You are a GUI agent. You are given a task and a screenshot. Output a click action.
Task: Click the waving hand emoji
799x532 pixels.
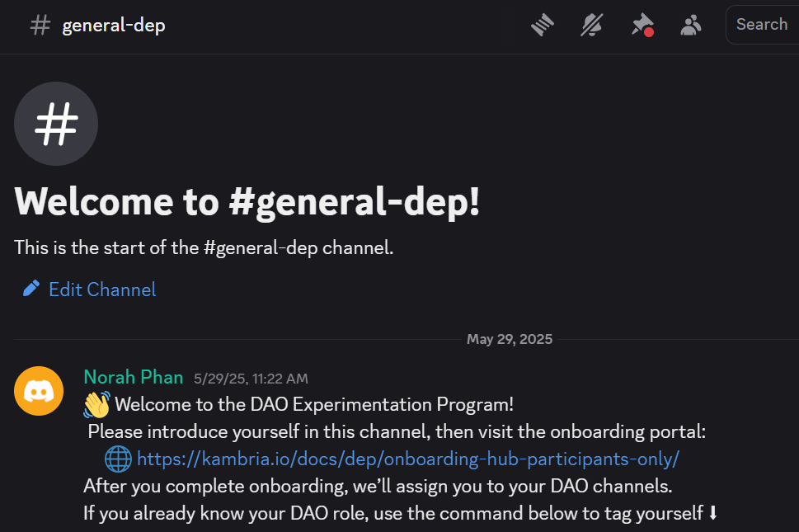(x=96, y=404)
